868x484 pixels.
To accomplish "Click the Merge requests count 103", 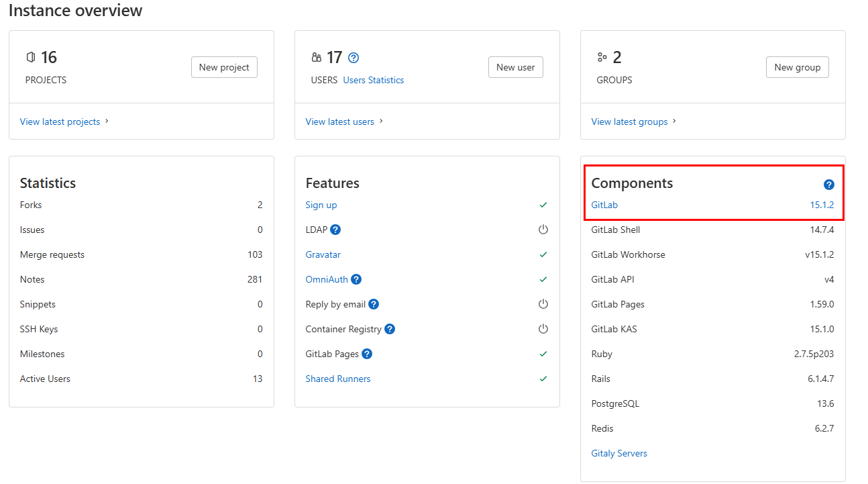I will click(x=255, y=254).
